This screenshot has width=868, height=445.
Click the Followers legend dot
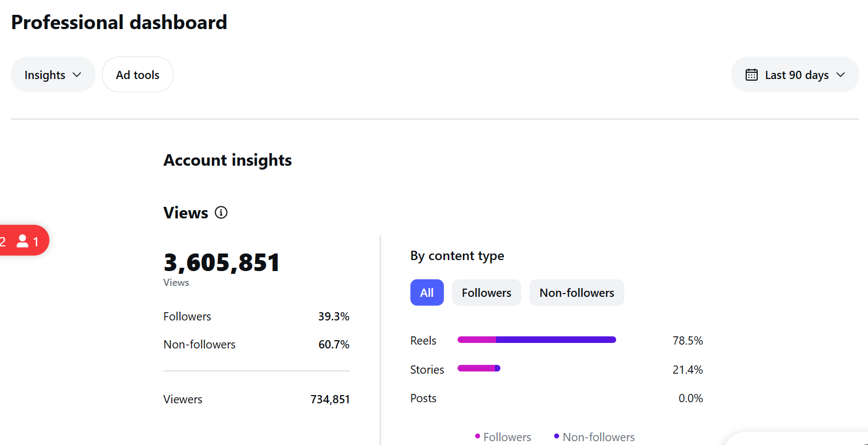(x=477, y=436)
